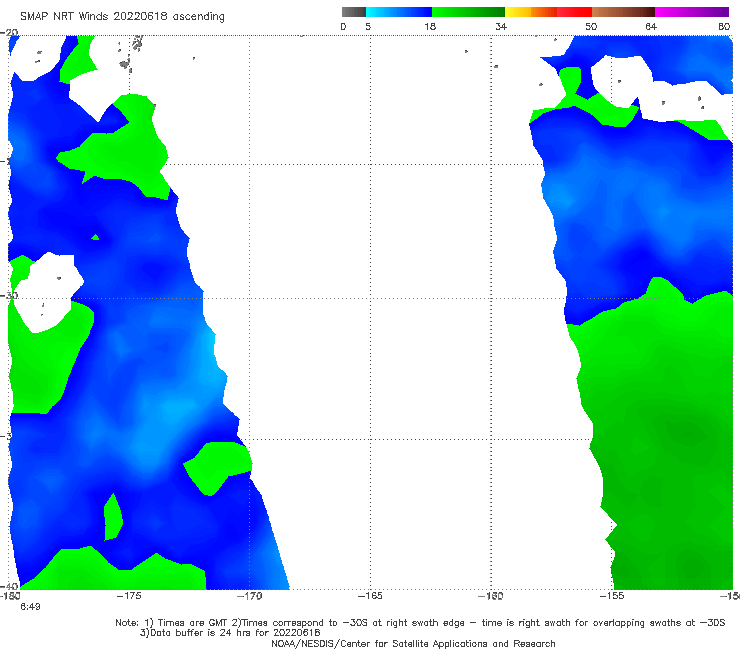Click the longitude label '-160'
The height and width of the screenshot is (650, 740).
(491, 596)
